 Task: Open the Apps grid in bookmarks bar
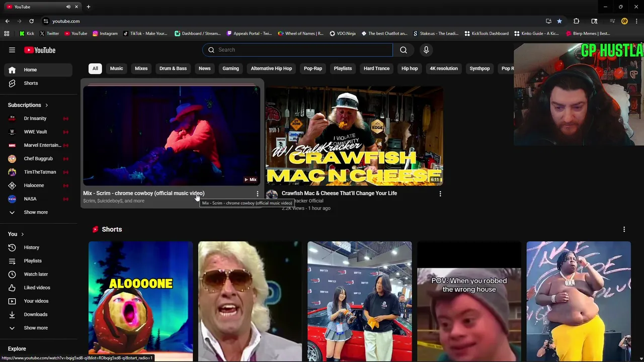(x=7, y=34)
